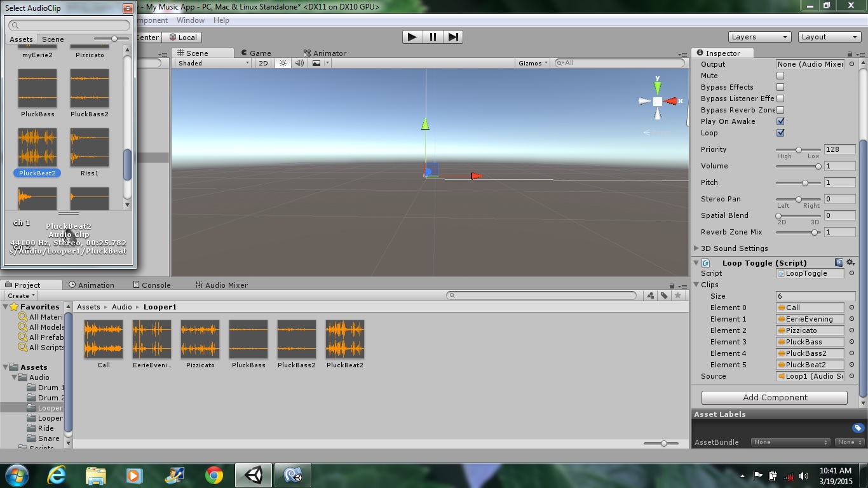Select the Pizzicato clip in Project
This screenshot has height=488, width=868.
point(200,339)
